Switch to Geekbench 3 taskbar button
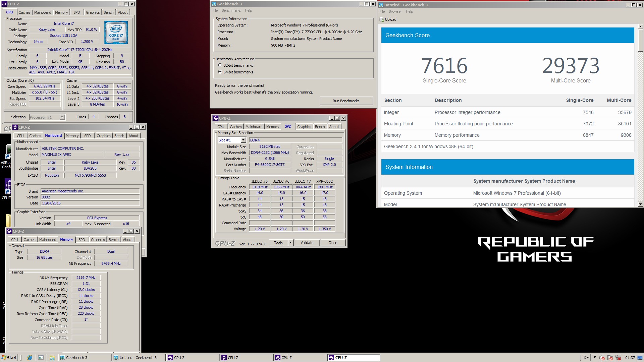 85,358
